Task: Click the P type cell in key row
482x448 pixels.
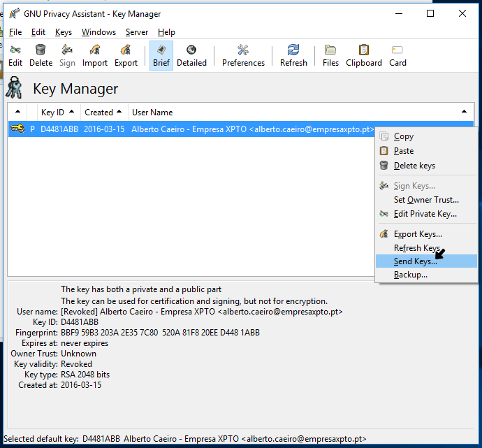Action: pyautogui.click(x=32, y=129)
